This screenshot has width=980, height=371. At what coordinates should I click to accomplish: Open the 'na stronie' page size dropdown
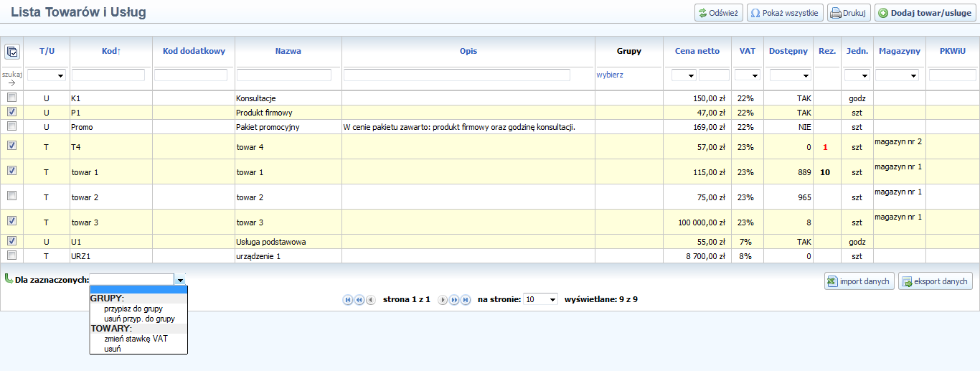(x=540, y=299)
